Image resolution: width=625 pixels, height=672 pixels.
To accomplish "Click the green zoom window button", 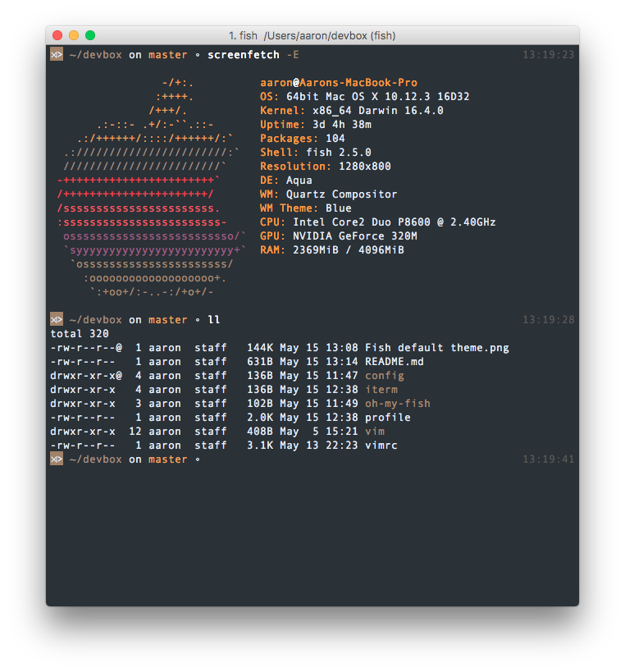I will coord(90,35).
